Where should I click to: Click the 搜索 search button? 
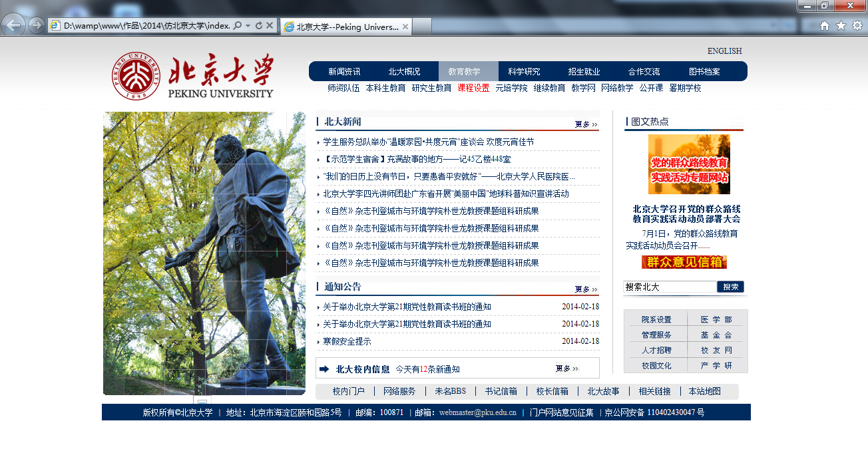730,287
